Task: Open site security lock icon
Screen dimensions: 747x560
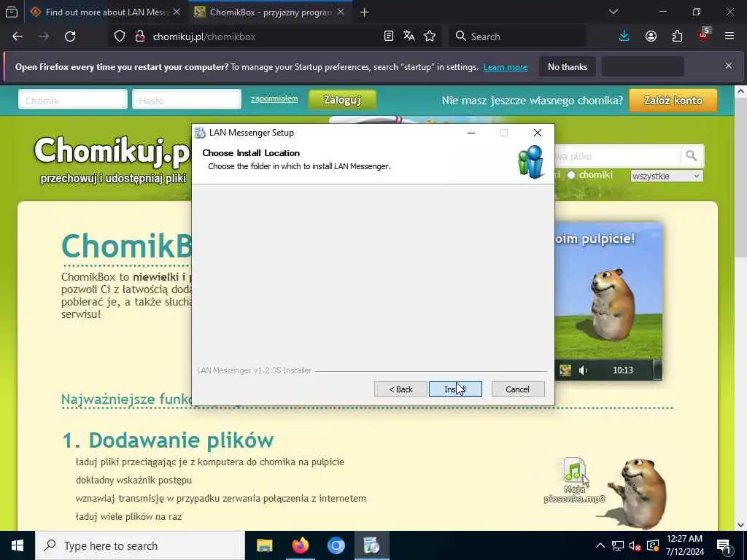Action: pyautogui.click(x=139, y=36)
